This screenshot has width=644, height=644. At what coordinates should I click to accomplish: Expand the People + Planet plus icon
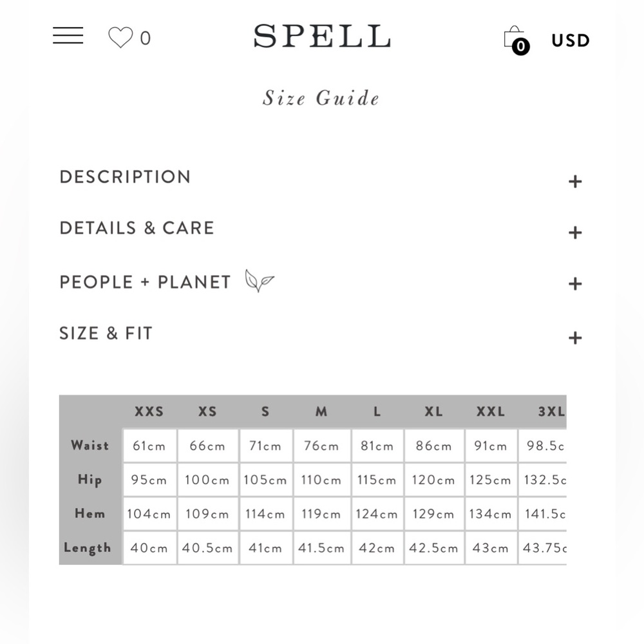point(575,284)
